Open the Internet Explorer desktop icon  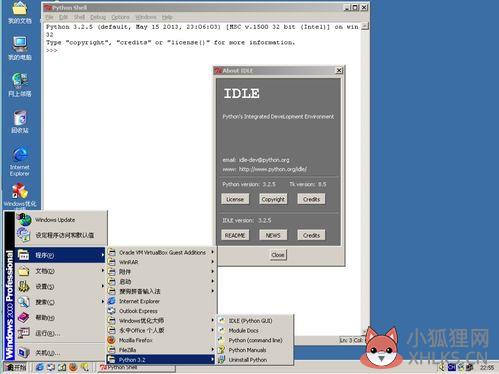[x=20, y=161]
